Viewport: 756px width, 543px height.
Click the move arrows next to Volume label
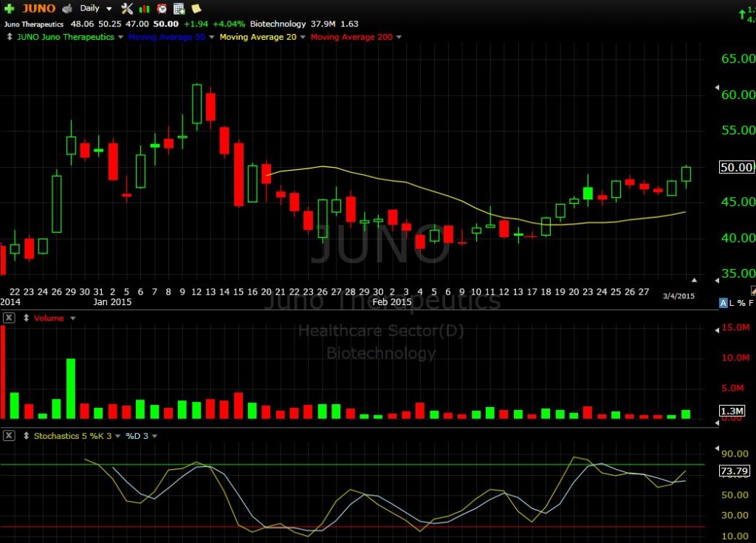coord(26,318)
